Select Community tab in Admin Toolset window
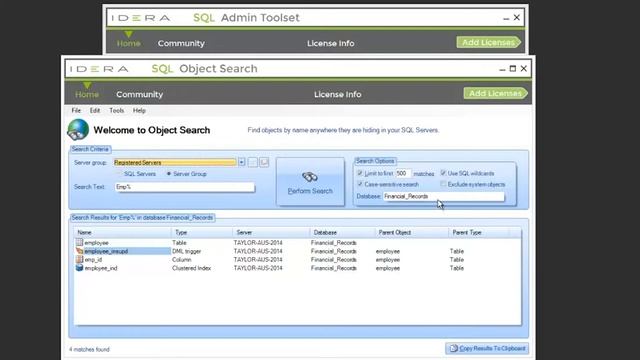The height and width of the screenshot is (360, 640). pos(181,43)
